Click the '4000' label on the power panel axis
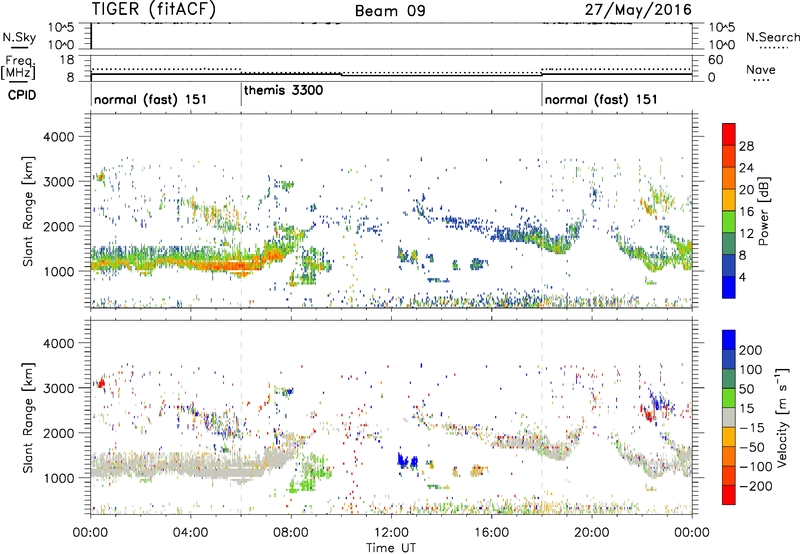The image size is (800, 554). click(59, 137)
